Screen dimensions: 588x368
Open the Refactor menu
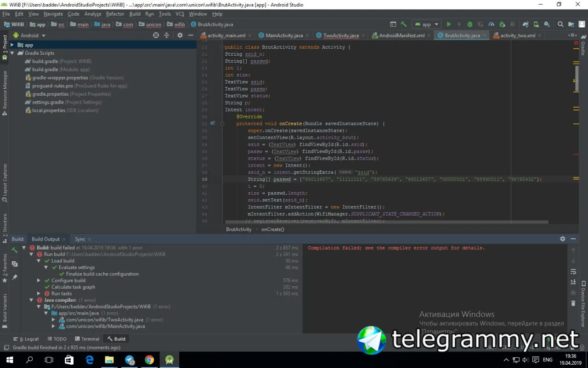point(115,14)
